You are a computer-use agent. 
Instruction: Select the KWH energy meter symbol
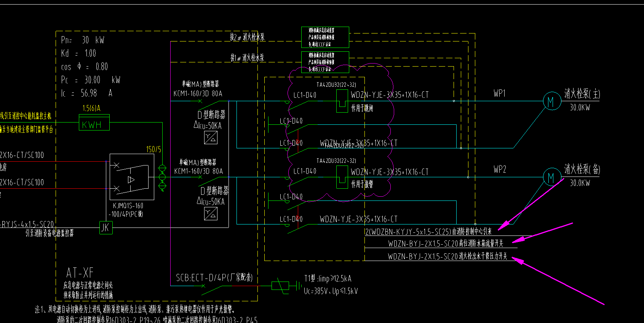click(x=94, y=122)
